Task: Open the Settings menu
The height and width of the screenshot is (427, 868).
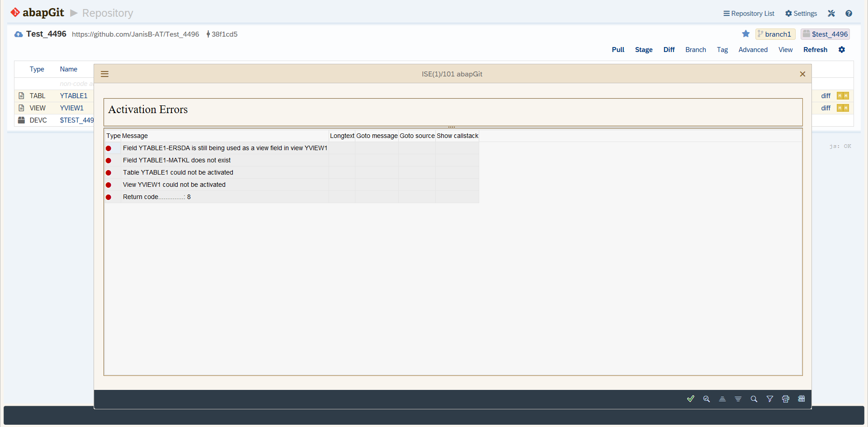Action: (x=801, y=13)
